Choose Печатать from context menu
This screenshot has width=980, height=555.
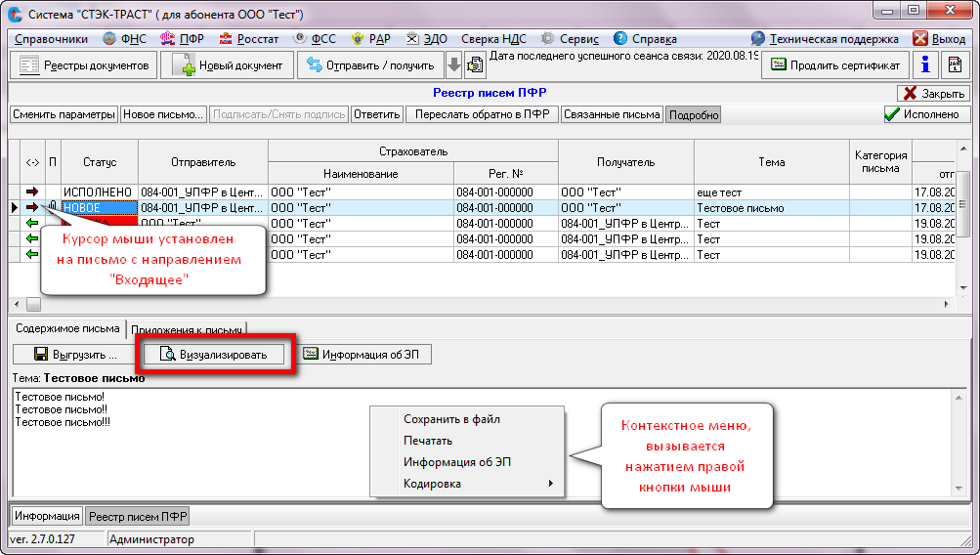point(467,441)
